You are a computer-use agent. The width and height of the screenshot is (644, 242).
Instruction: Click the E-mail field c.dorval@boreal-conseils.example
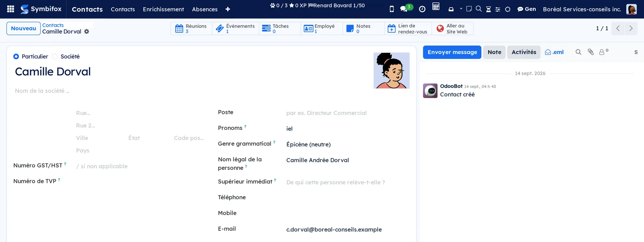pyautogui.click(x=347, y=229)
